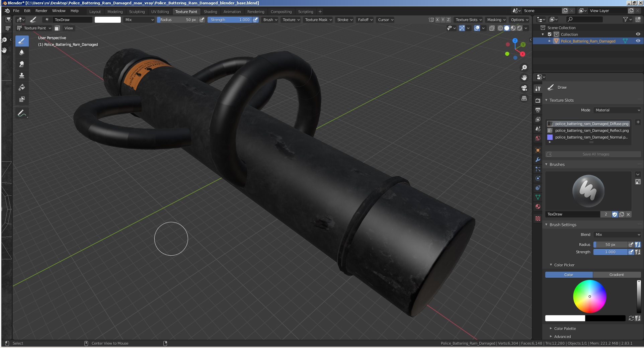Expand the Color Palette panel

point(565,329)
